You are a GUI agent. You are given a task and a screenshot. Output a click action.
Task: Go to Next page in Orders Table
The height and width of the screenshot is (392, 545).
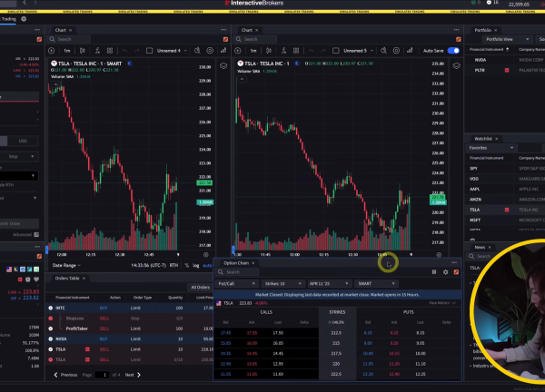click(130, 375)
